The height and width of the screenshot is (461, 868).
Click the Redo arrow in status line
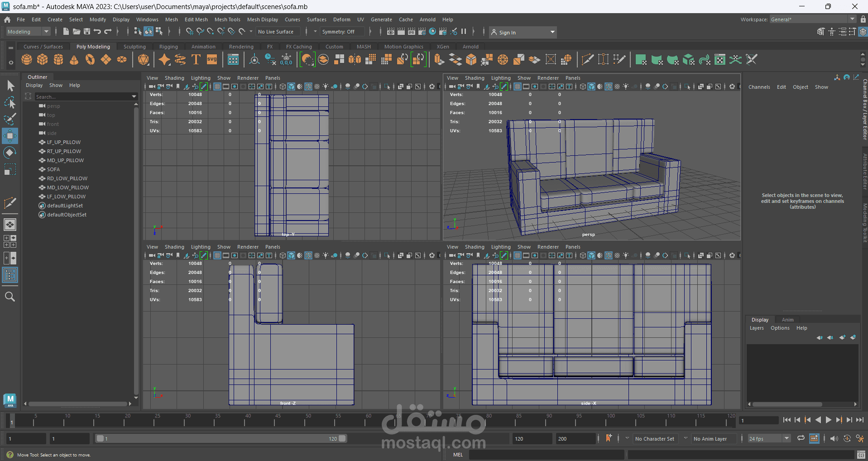[x=108, y=32]
